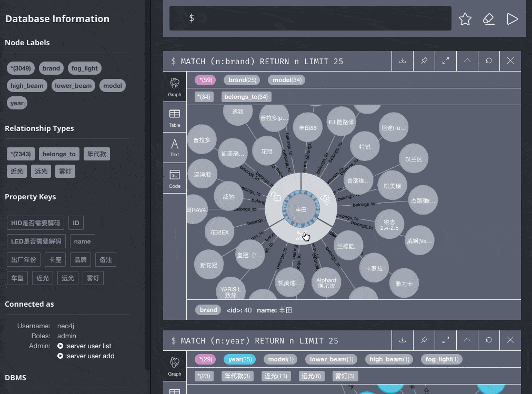Click the Cypher command input field
This screenshot has height=394, width=532.
[310, 18]
